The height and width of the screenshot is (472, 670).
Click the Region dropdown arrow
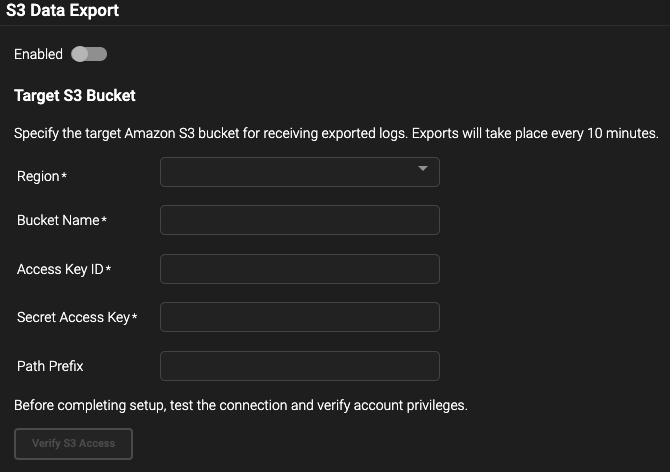coord(423,170)
